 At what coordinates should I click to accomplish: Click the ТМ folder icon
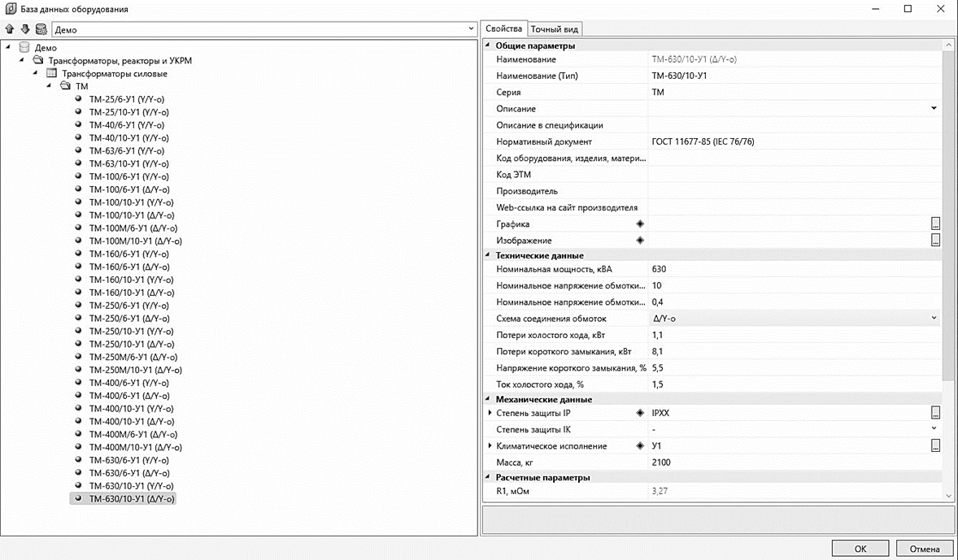click(65, 86)
